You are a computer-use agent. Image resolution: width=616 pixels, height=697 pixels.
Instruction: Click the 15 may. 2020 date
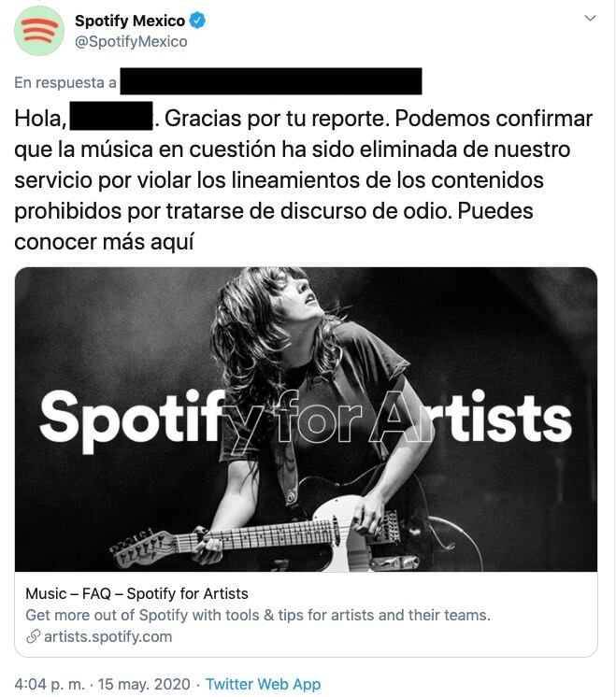pyautogui.click(x=144, y=684)
